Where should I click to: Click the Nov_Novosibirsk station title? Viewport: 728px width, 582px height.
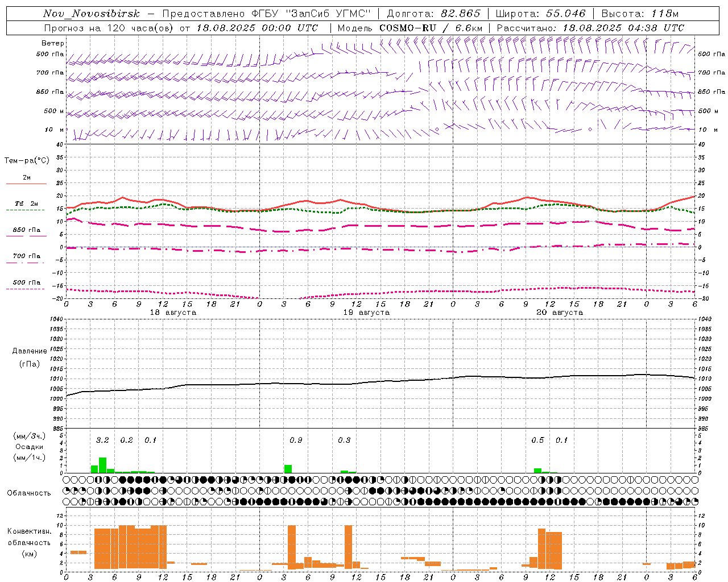tap(91, 14)
